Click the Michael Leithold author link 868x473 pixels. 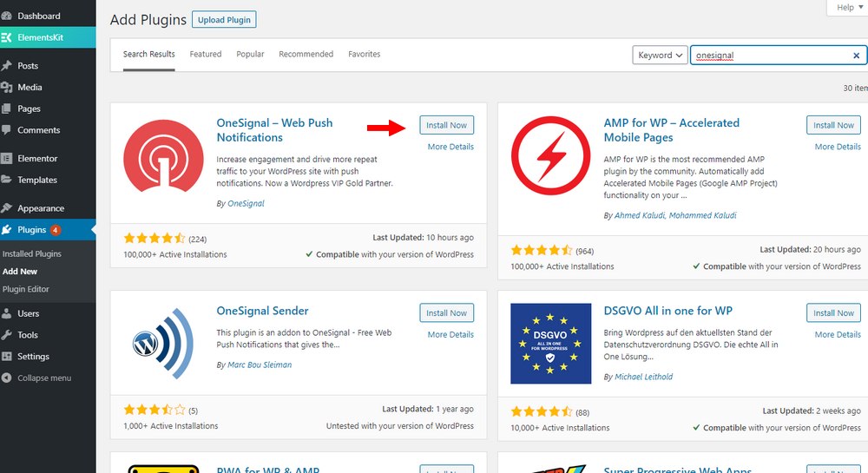[x=644, y=377]
